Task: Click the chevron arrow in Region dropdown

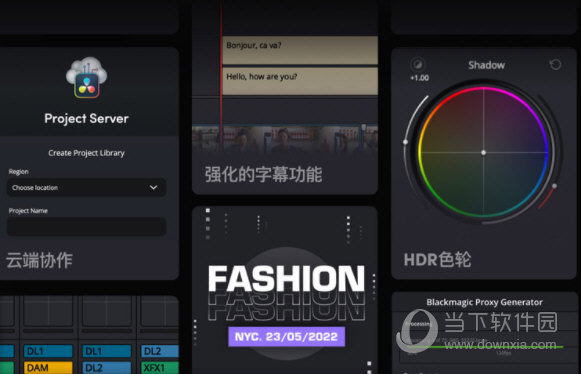Action: pos(153,188)
